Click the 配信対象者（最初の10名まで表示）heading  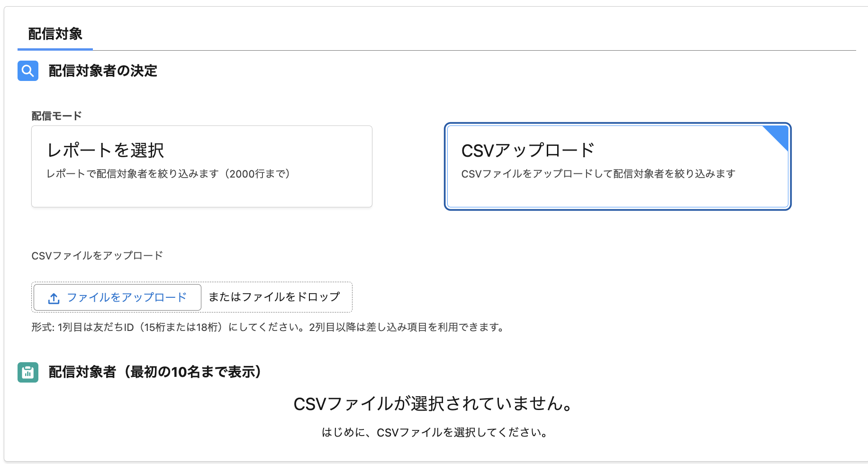[155, 372]
